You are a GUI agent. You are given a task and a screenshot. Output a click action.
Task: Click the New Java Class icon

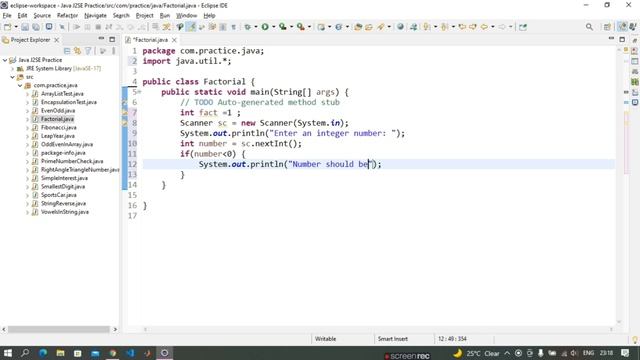[339, 27]
